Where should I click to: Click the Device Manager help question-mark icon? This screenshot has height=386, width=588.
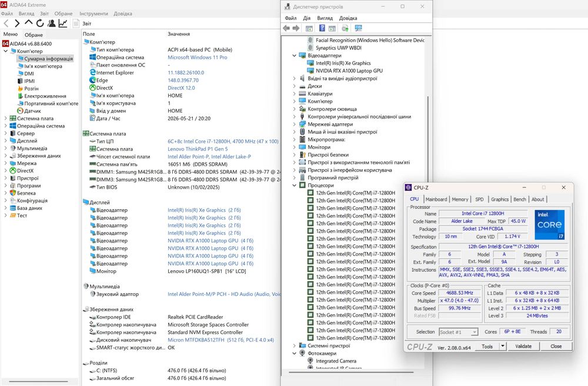coord(322,28)
